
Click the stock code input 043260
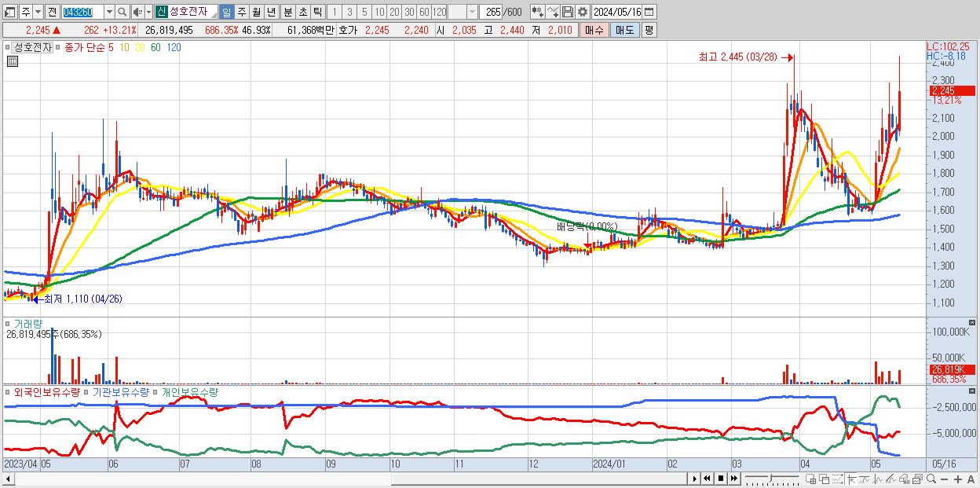coord(82,13)
